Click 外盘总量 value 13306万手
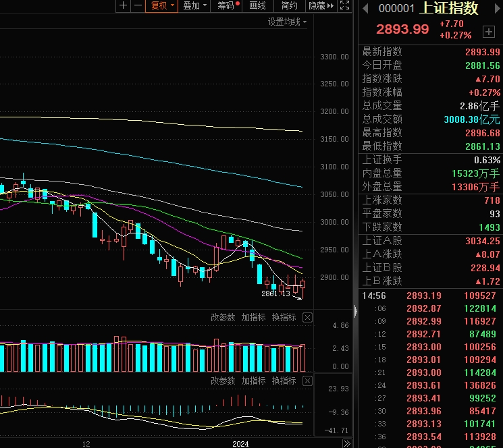The image size is (503, 448). click(476, 187)
